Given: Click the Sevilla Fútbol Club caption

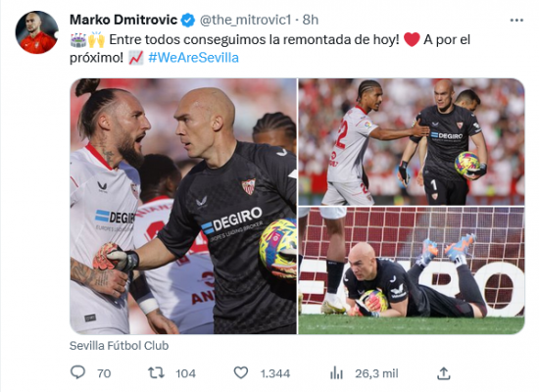Looking at the screenshot, I should (x=119, y=346).
